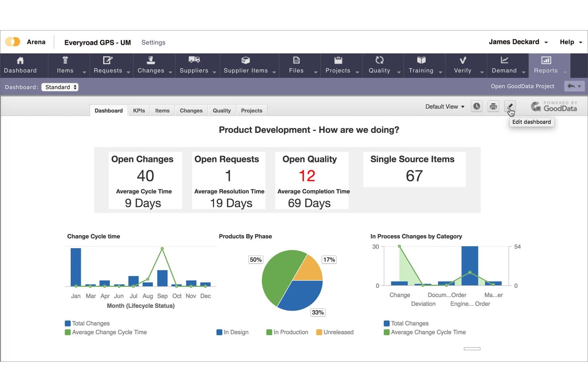
Task: Click the Single Source Items value 67
Action: click(414, 176)
